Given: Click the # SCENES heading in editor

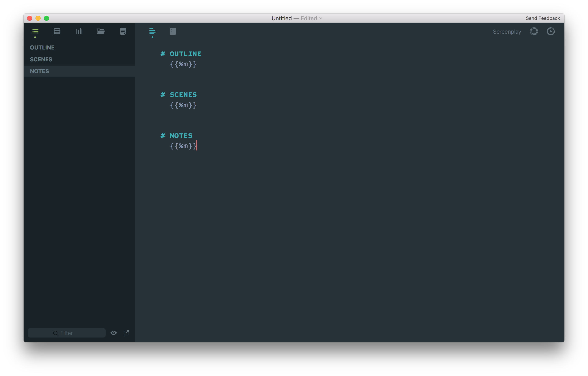Looking at the screenshot, I should click(x=183, y=95).
